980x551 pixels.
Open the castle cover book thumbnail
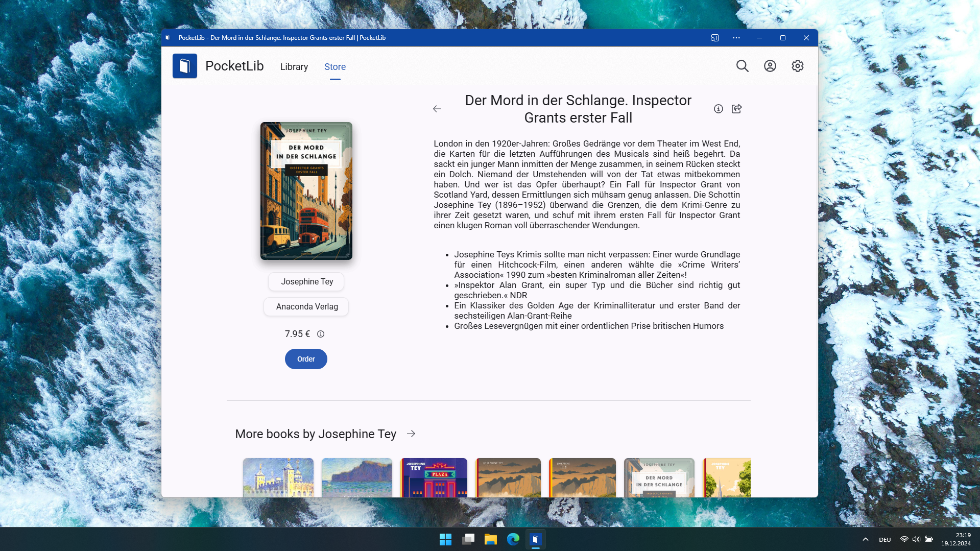[x=278, y=478]
